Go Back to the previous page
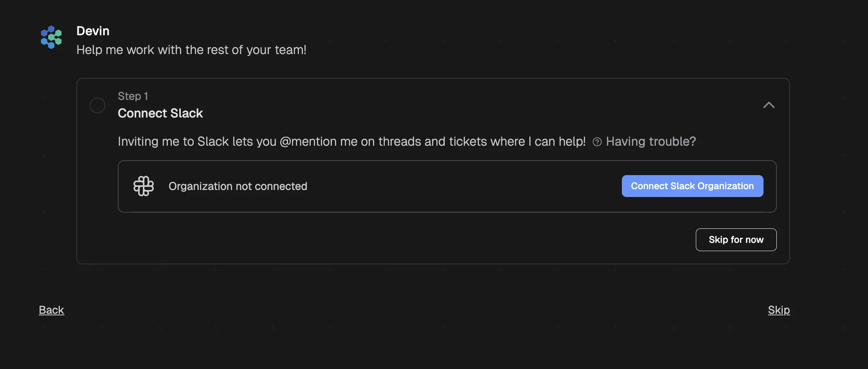 pyautogui.click(x=51, y=310)
